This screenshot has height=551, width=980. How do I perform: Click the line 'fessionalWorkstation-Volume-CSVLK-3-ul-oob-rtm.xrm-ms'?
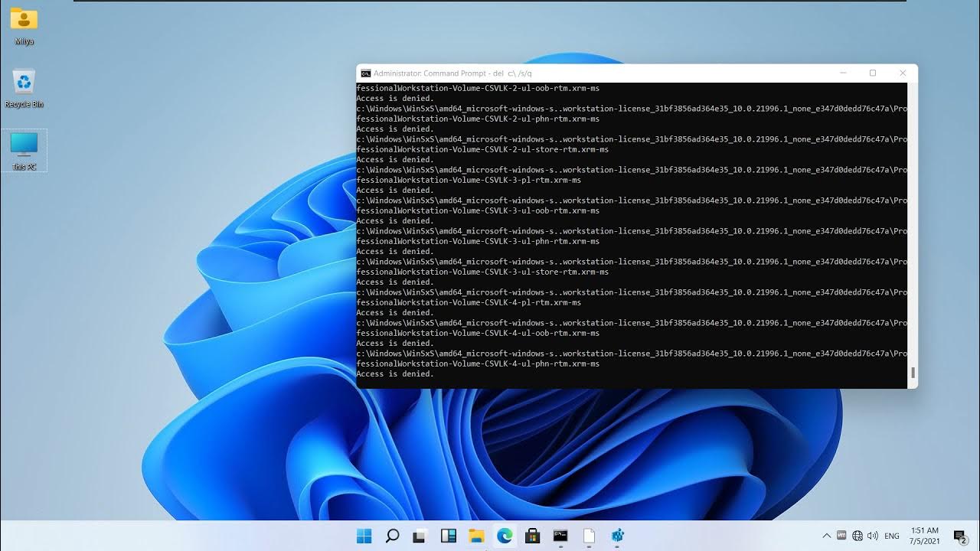478,210
